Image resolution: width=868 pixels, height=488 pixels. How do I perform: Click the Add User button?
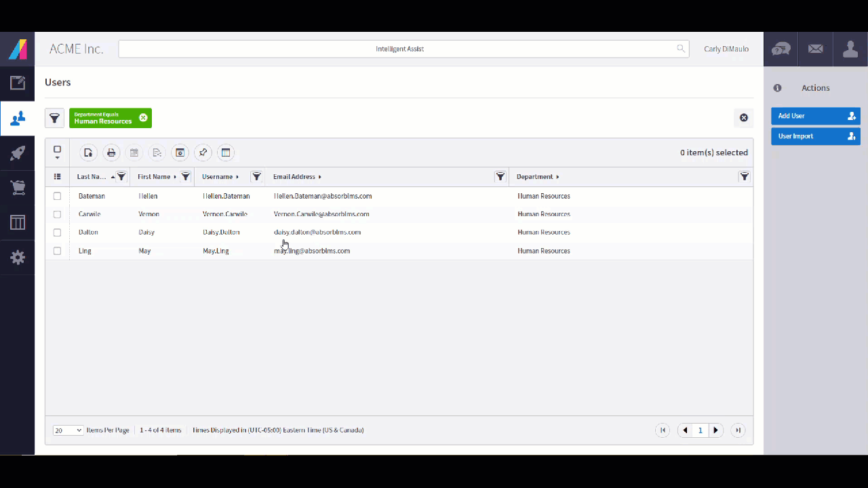[x=816, y=116]
